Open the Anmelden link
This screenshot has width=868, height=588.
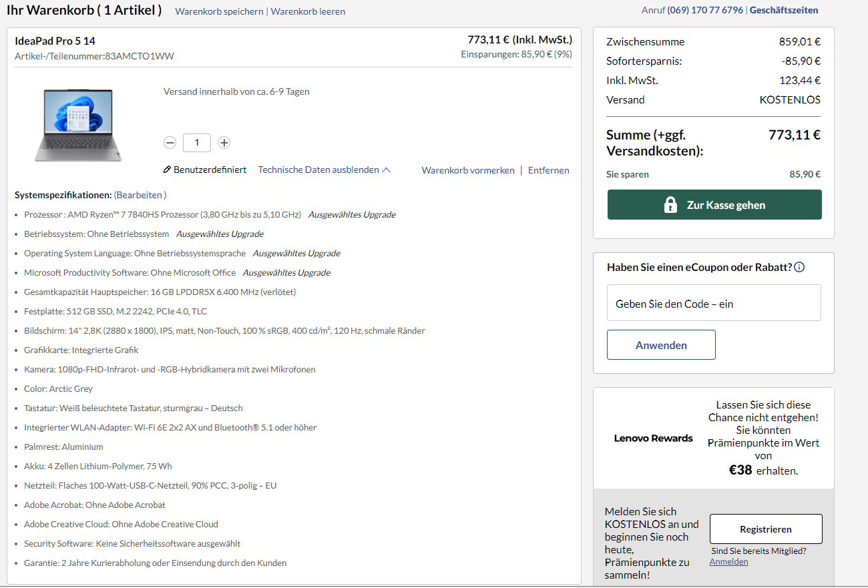pos(728,561)
